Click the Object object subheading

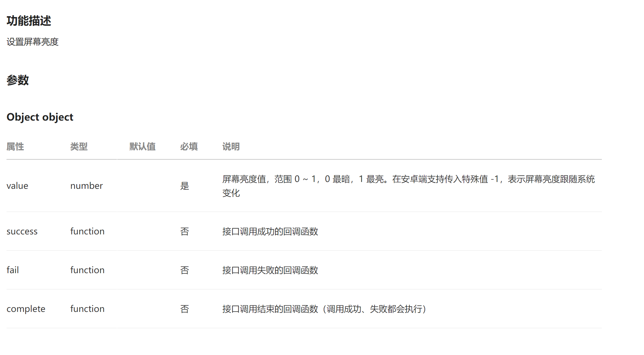(x=40, y=117)
